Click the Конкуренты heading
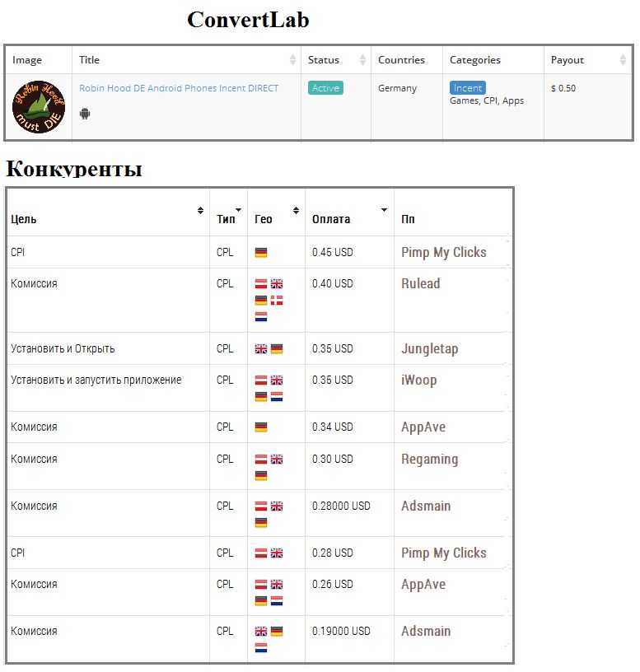The width and height of the screenshot is (640, 672). tap(74, 169)
